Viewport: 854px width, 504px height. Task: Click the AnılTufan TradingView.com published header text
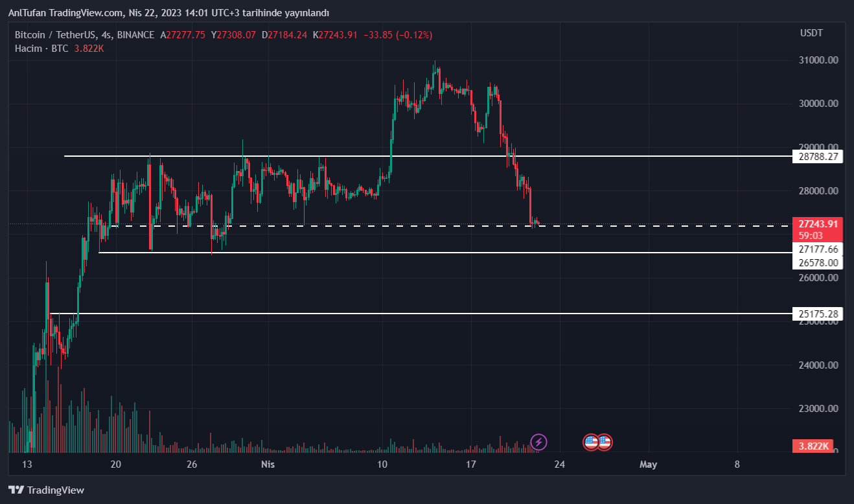(x=168, y=13)
